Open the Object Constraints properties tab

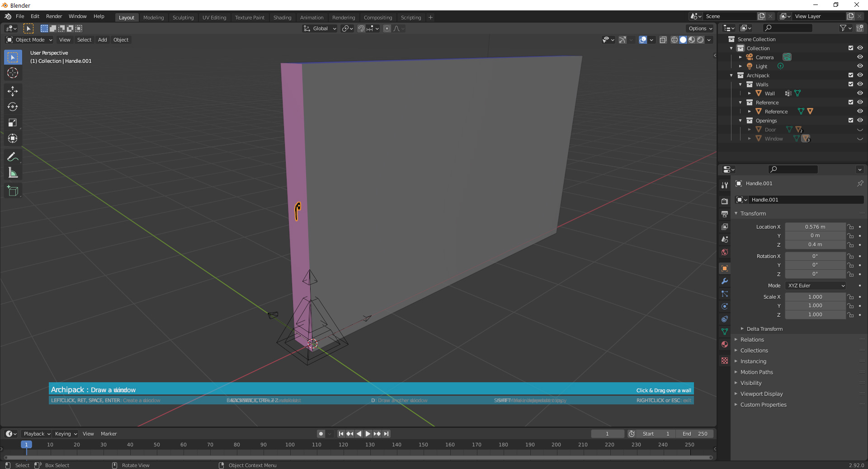pyautogui.click(x=725, y=319)
